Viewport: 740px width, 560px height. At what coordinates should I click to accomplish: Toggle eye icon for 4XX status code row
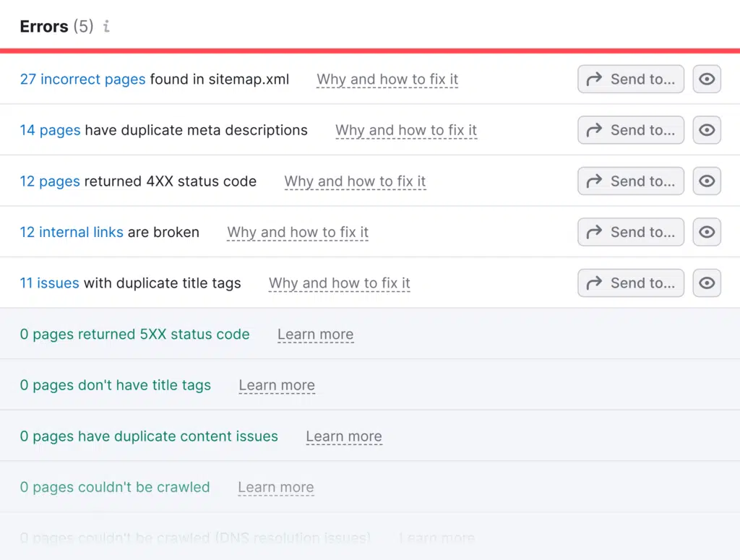coord(707,181)
